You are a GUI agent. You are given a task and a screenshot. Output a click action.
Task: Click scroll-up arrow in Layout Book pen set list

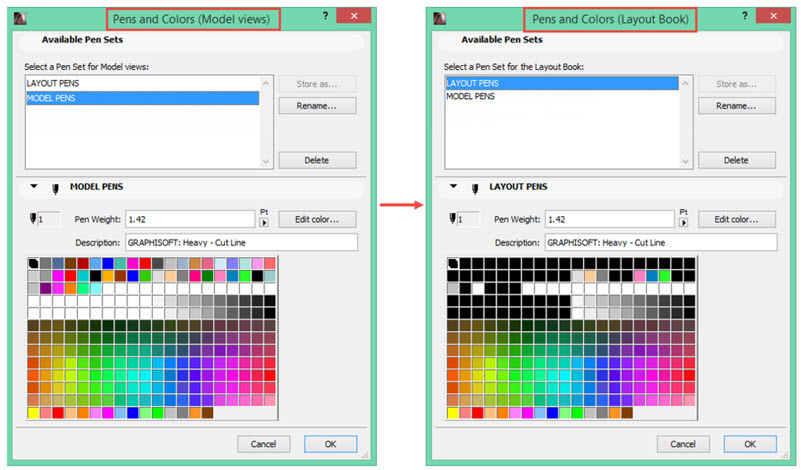685,83
